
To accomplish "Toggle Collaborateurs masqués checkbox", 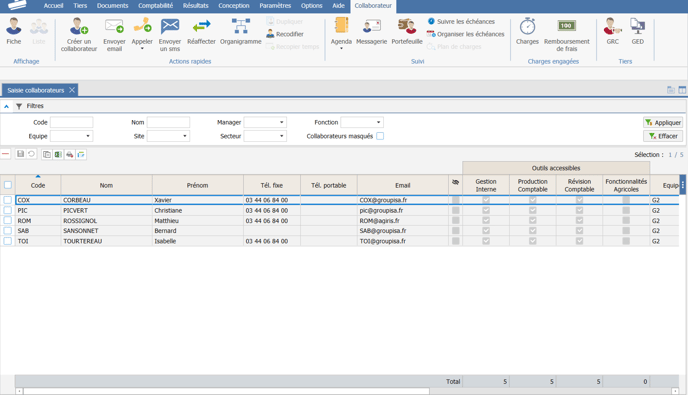I will (380, 136).
